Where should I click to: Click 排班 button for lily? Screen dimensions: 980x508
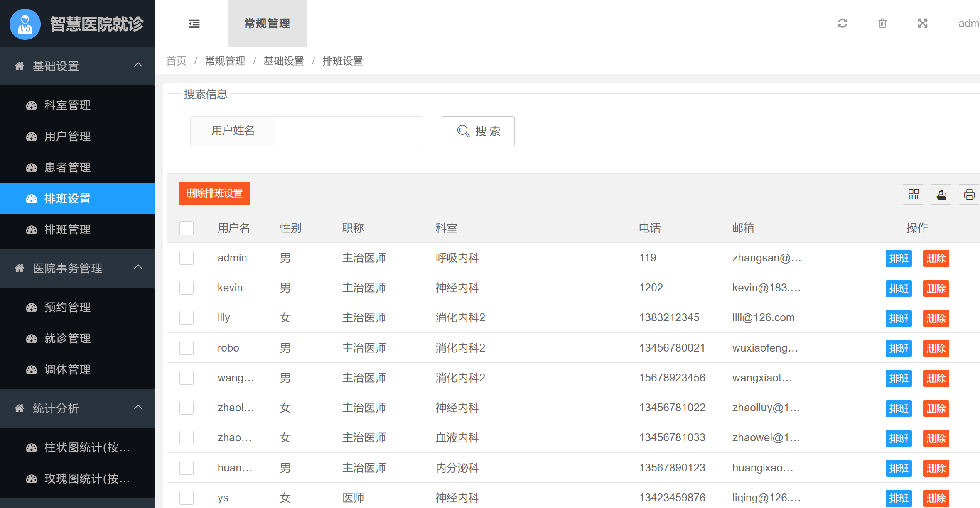coord(899,318)
